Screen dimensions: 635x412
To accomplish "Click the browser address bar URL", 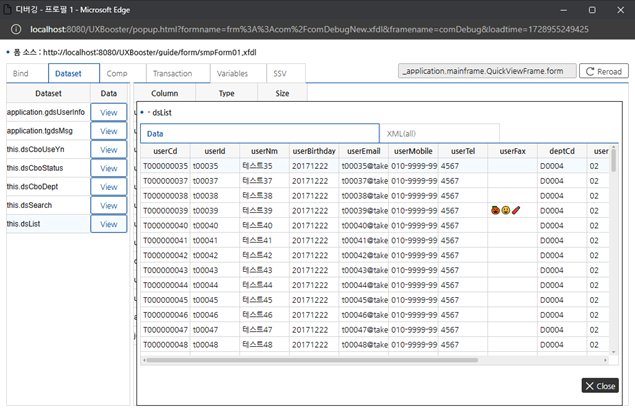I will pyautogui.click(x=309, y=29).
